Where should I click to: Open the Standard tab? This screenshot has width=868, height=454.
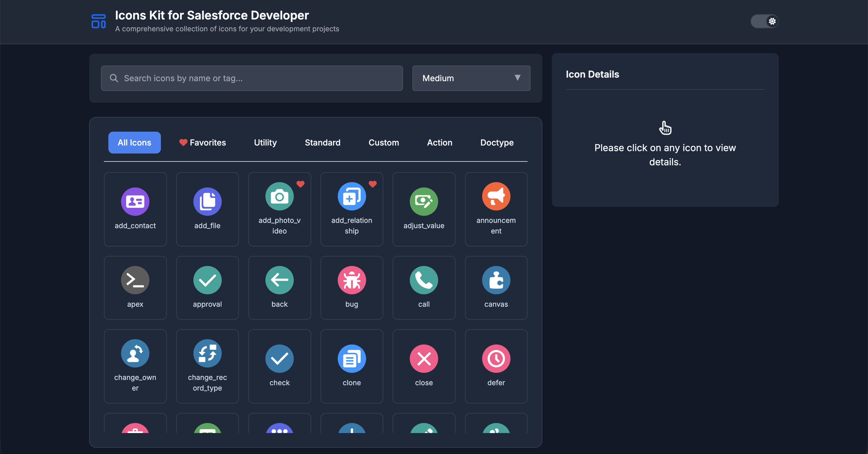click(322, 143)
